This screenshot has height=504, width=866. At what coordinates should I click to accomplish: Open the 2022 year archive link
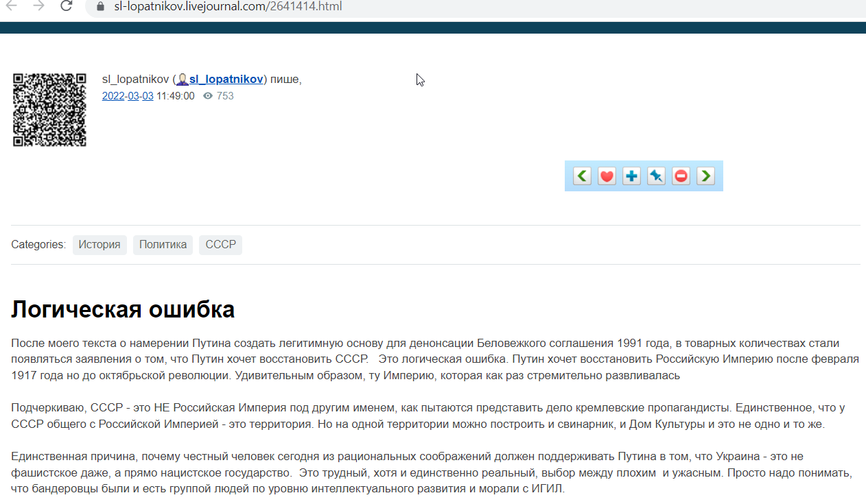(113, 96)
